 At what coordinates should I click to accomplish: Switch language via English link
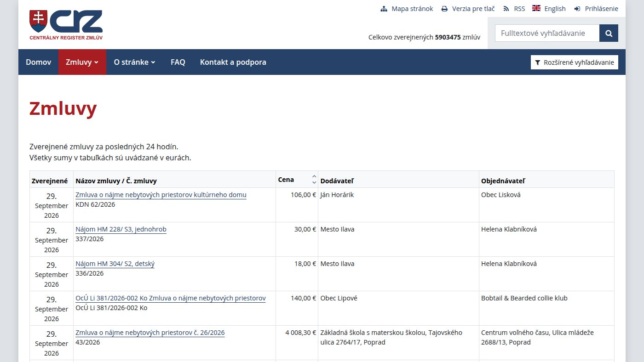[x=555, y=9]
